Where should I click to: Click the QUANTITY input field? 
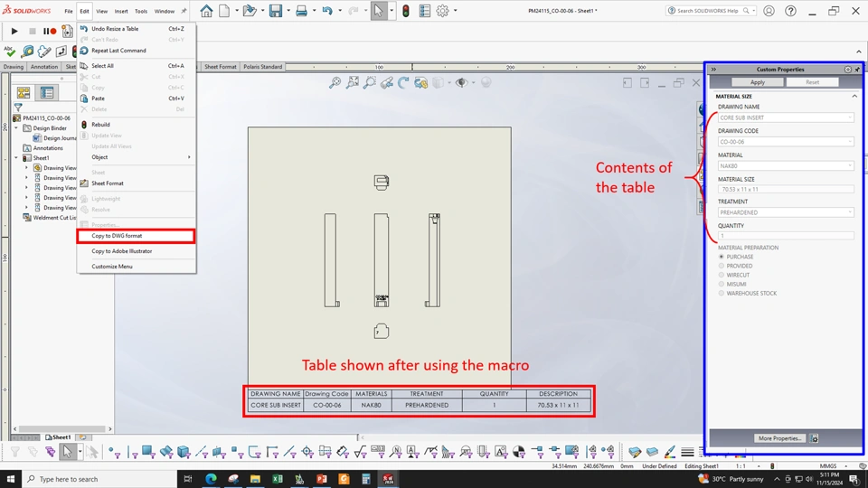pyautogui.click(x=786, y=236)
